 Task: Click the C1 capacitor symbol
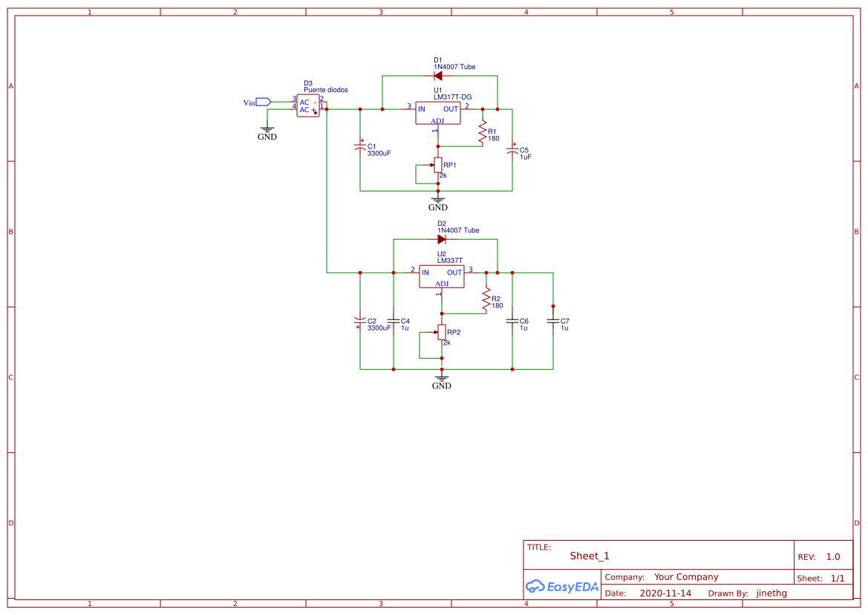(360, 146)
